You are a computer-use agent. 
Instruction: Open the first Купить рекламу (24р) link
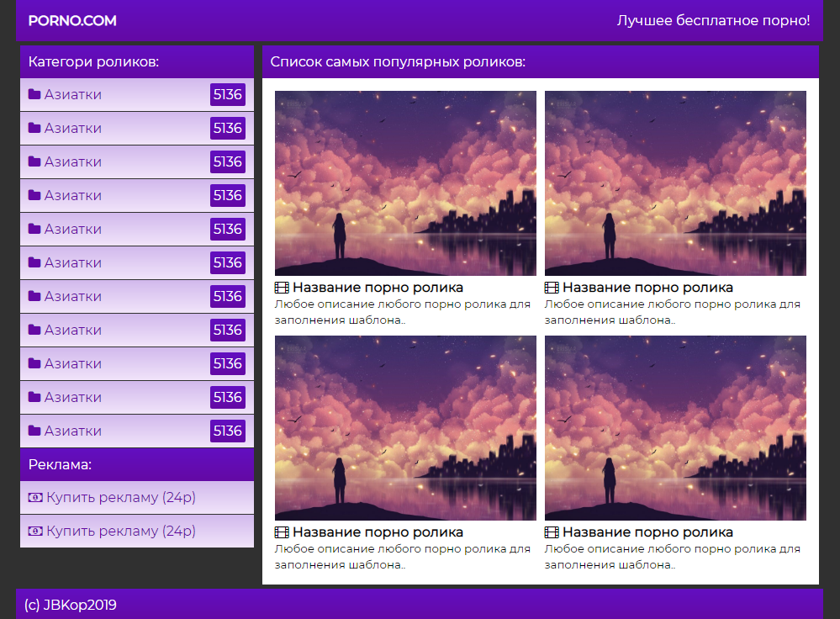pos(120,498)
